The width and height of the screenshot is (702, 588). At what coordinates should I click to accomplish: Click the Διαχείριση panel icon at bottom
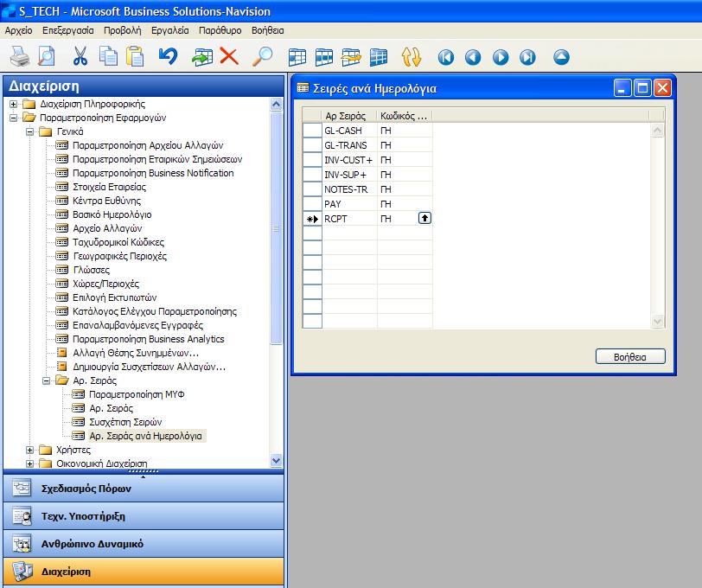coord(22,572)
